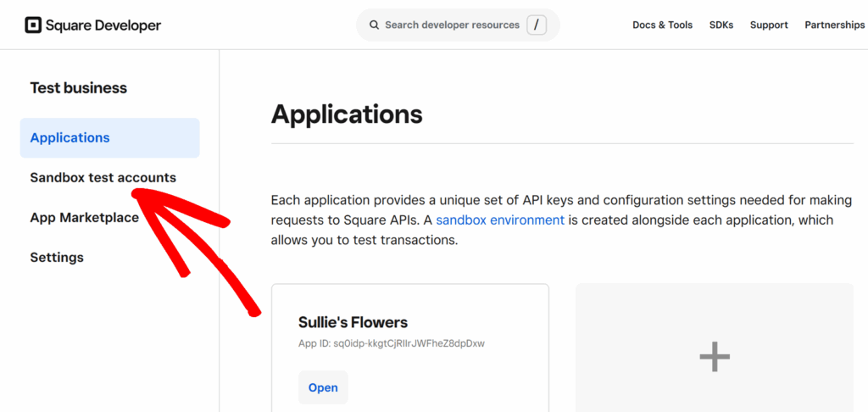Click the plus icon to add application
Screen dimensions: 868x412
[x=715, y=357]
